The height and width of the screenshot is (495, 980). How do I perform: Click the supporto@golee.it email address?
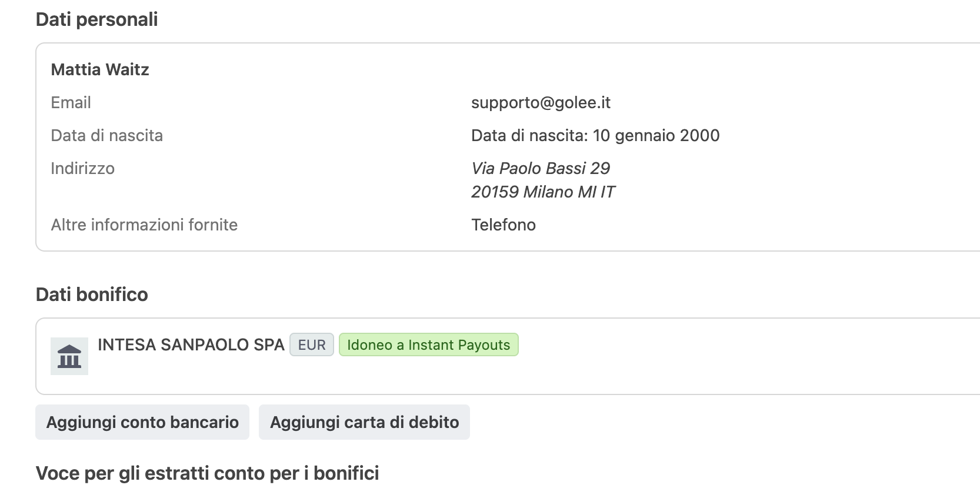tap(541, 103)
